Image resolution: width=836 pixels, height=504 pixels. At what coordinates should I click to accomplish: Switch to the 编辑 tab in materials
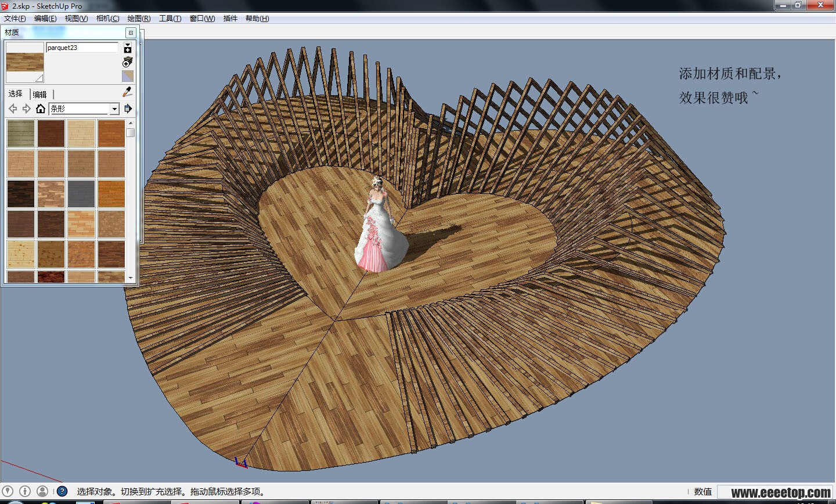39,94
